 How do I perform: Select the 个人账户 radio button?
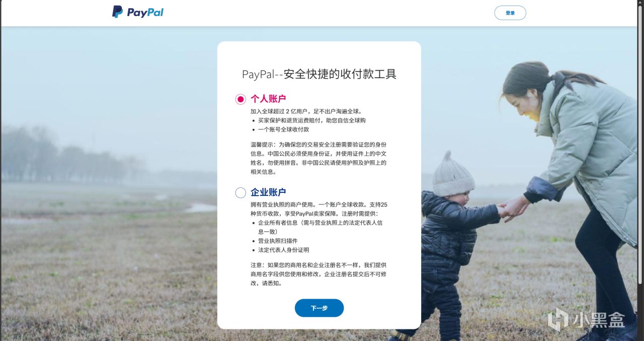240,99
